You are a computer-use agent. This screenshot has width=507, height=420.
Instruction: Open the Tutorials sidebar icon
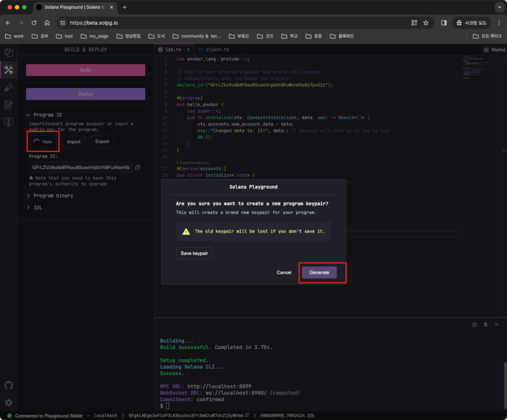[x=9, y=105]
